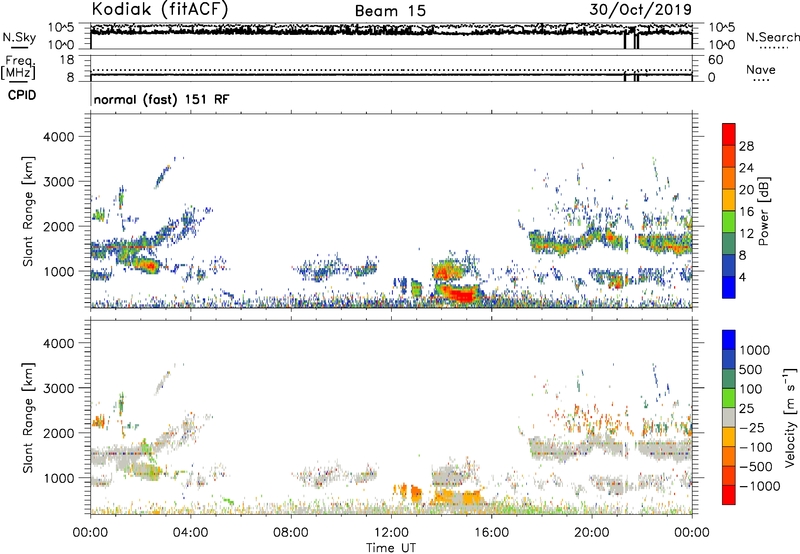This screenshot has height=554, width=800.
Task: Click the 'Kodiak (fitACF)' title text
Action: tap(160, 9)
